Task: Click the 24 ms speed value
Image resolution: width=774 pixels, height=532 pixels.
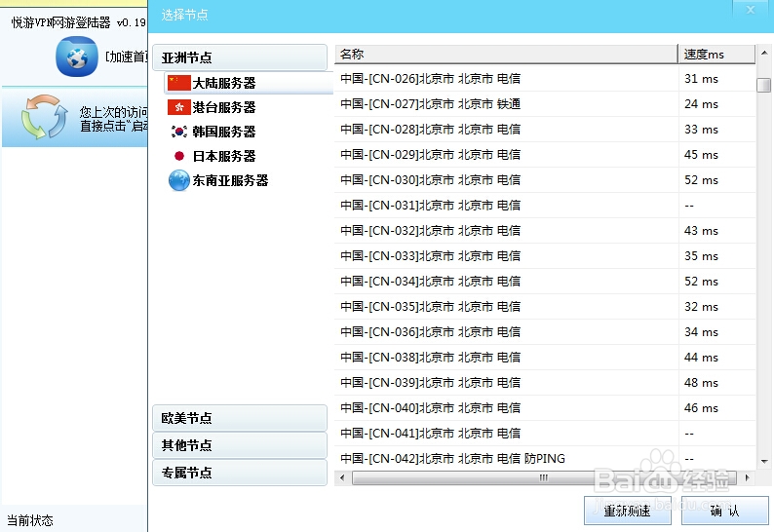Action: click(x=701, y=104)
